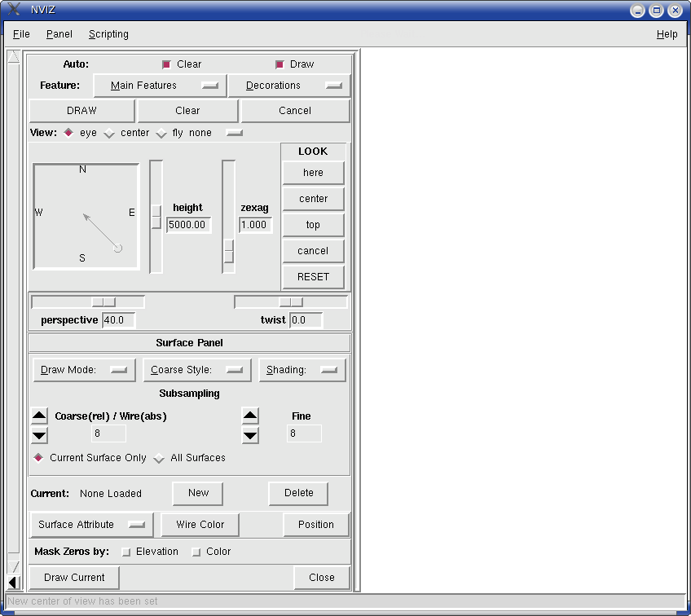This screenshot has width=691, height=616.
Task: Click the Clear button below Feature row
Action: (187, 111)
